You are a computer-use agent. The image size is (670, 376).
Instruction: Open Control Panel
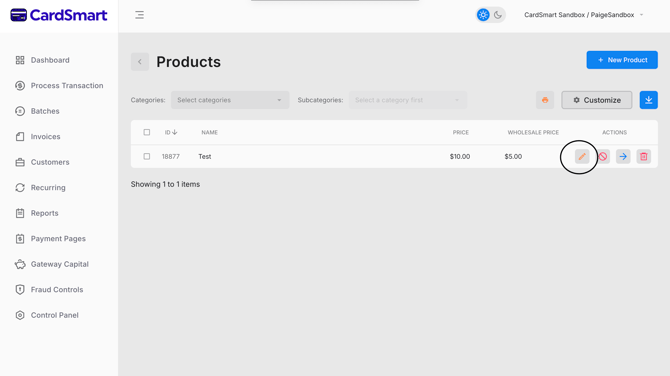point(55,315)
